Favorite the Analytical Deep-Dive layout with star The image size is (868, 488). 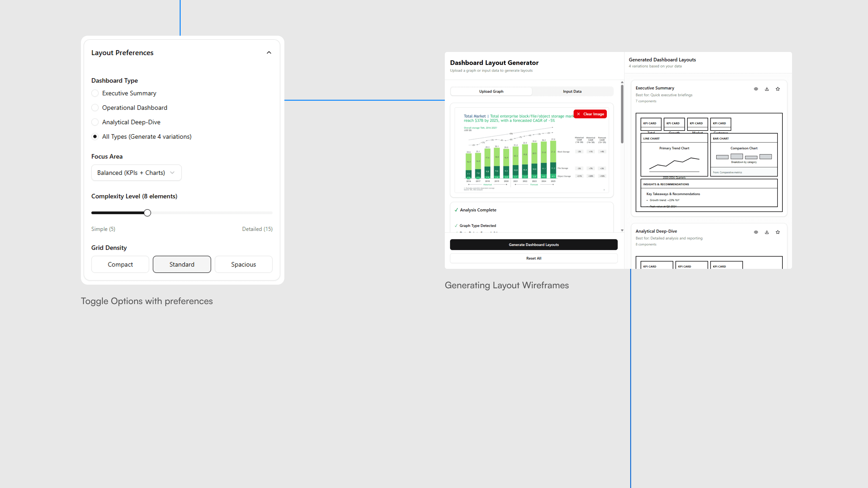tap(778, 232)
